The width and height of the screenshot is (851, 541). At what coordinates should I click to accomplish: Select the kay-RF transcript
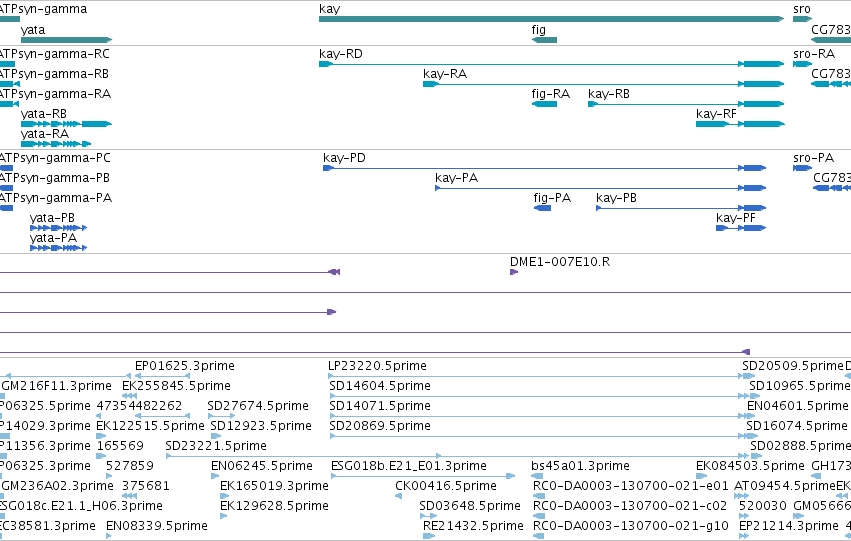click(740, 124)
